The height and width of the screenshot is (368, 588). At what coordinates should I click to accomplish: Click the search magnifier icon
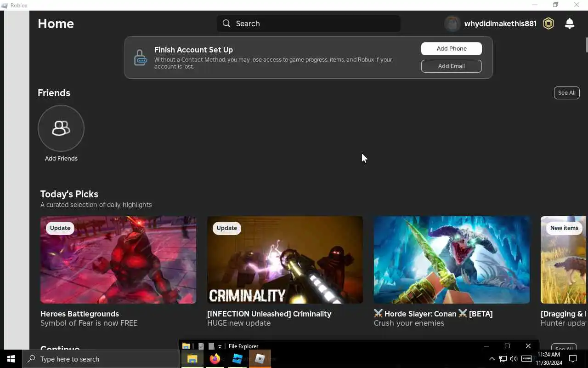point(226,23)
